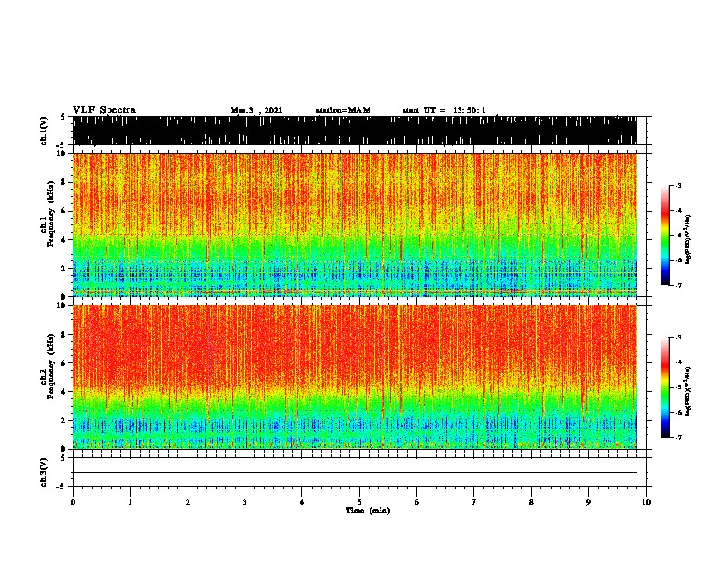Click time axis tick label "0"

coord(73,502)
